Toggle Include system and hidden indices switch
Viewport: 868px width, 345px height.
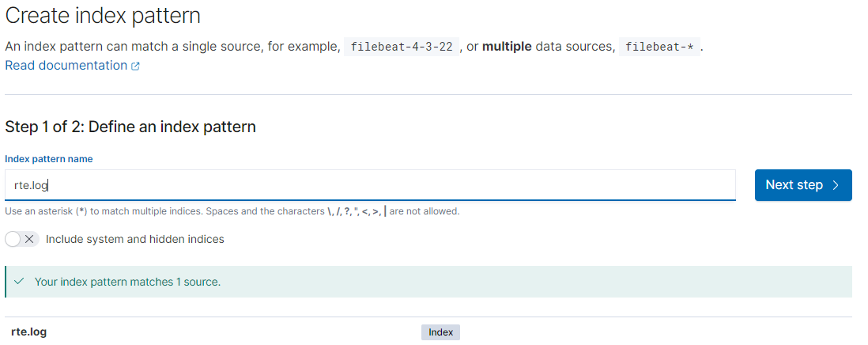pyautogui.click(x=21, y=239)
